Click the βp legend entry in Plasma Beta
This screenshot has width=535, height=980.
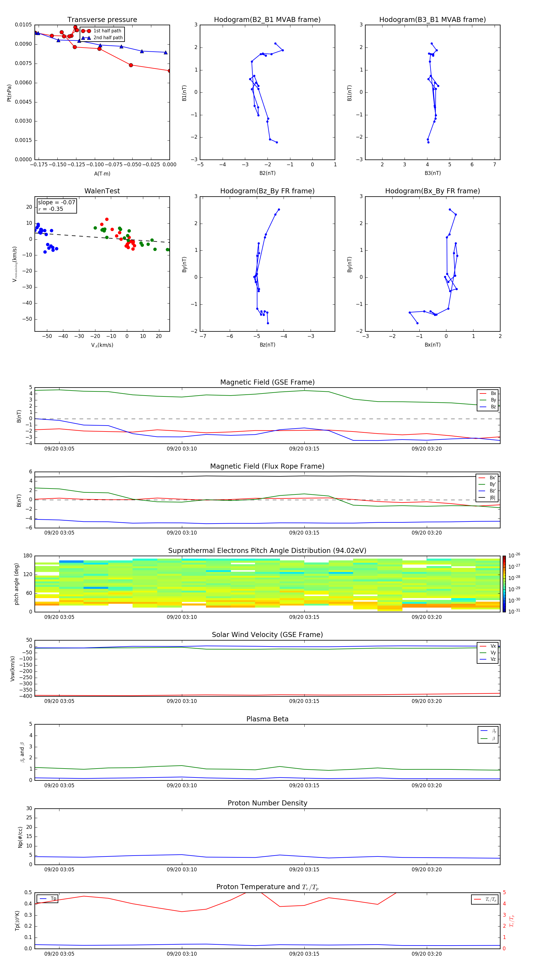click(x=488, y=731)
